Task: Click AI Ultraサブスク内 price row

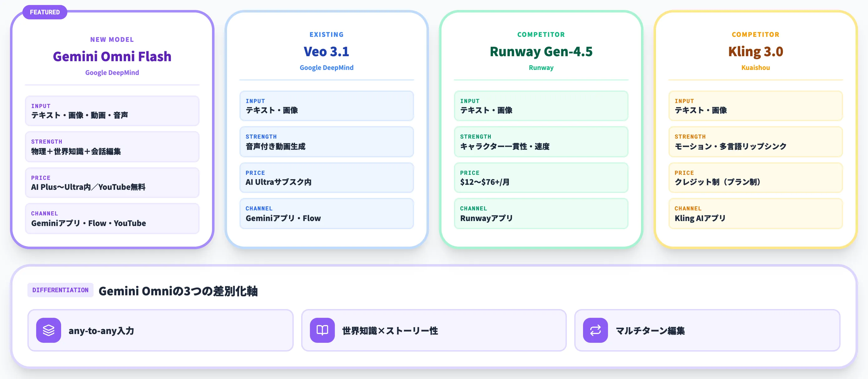Action: pos(326,178)
